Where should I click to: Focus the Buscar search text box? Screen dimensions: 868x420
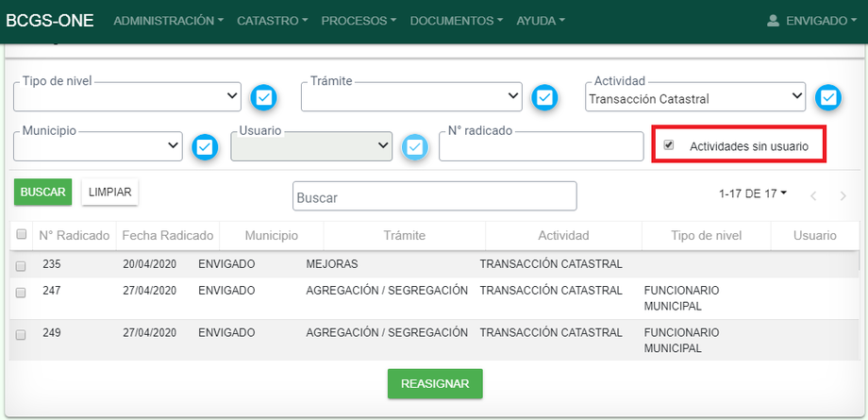(x=434, y=196)
